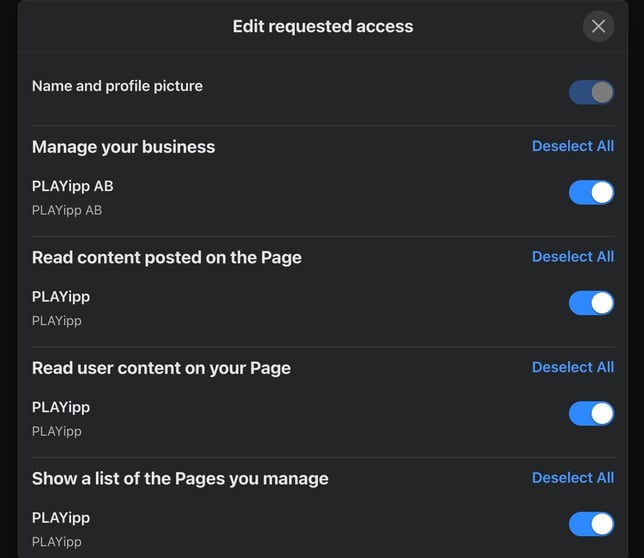Disable PLAYipp AB under Manage your business
The height and width of the screenshot is (558, 644).
point(591,192)
